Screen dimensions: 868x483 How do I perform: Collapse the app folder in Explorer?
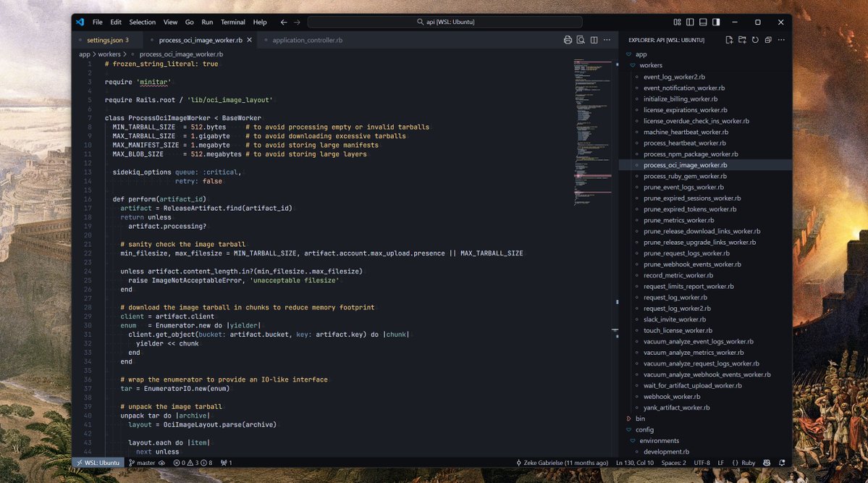(x=641, y=54)
